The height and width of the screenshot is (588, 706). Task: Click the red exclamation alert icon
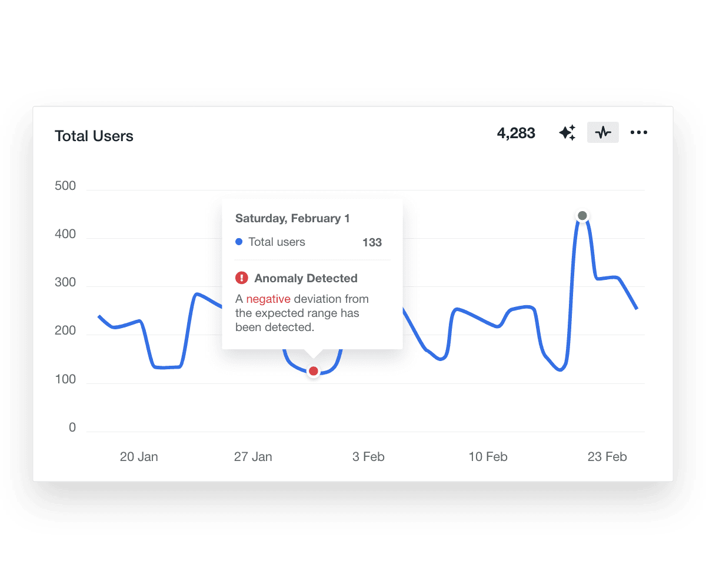[242, 278]
